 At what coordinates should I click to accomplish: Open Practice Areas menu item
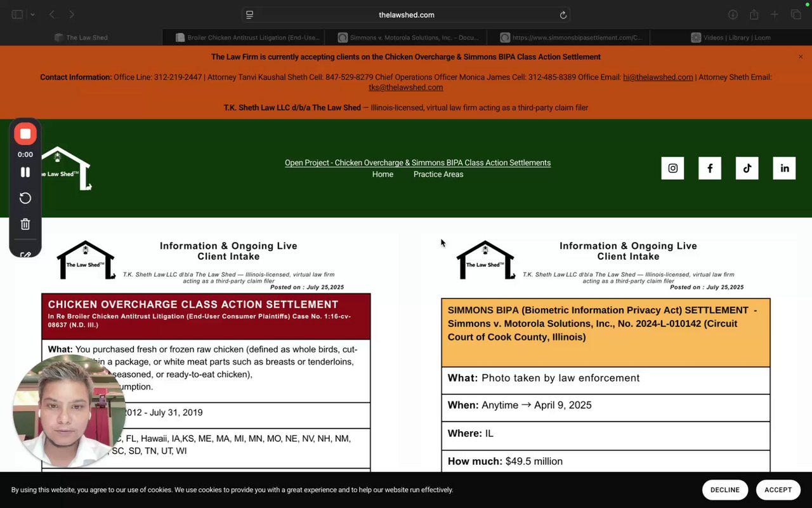click(x=438, y=174)
